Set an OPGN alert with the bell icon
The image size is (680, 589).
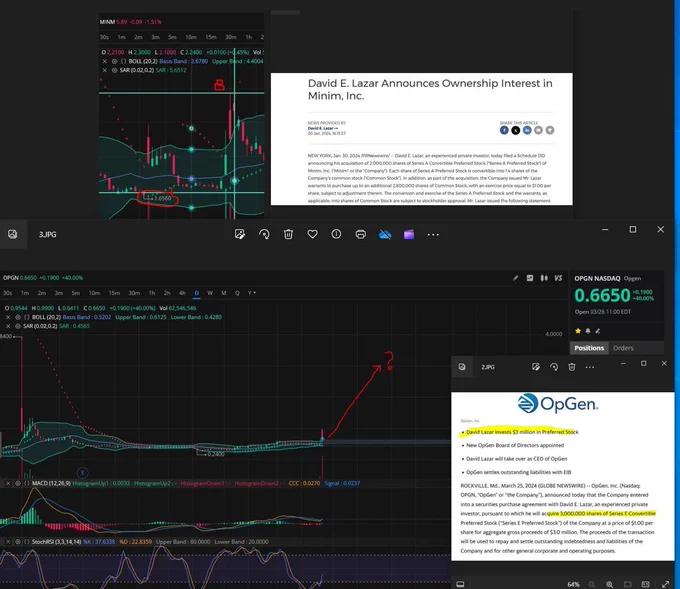[x=588, y=331]
